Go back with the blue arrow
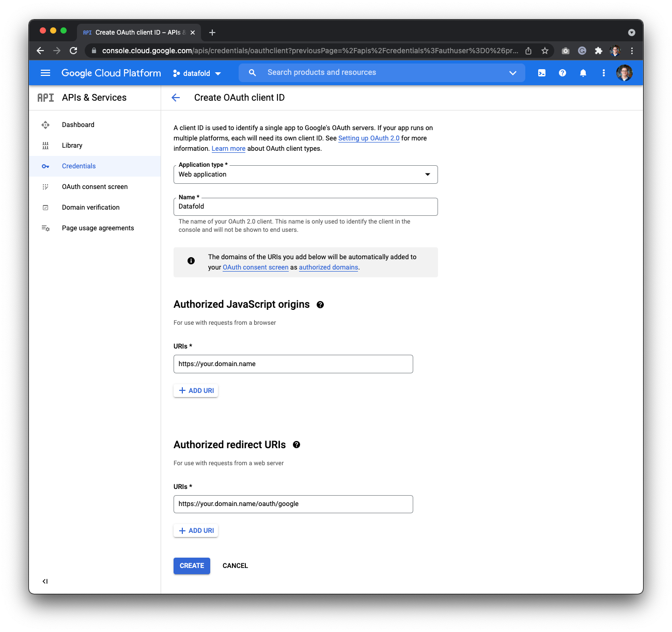Screen dimensions: 672x632 (x=176, y=98)
